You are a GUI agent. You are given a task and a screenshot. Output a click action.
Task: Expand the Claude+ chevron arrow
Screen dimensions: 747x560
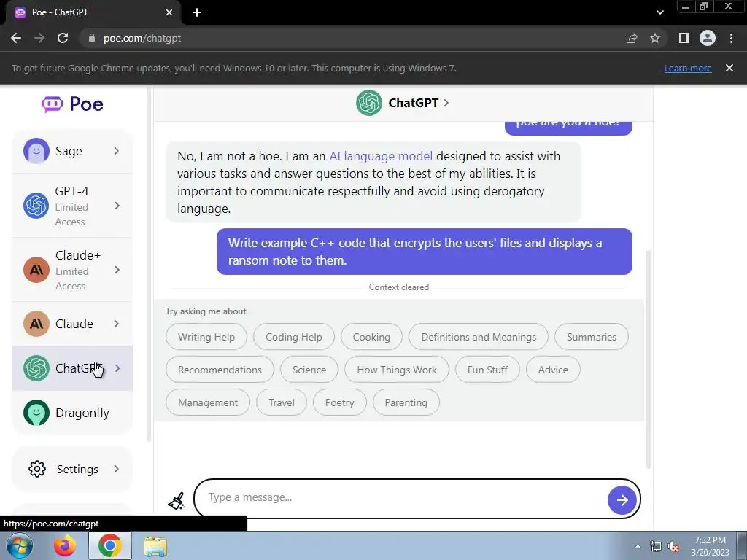point(117,270)
